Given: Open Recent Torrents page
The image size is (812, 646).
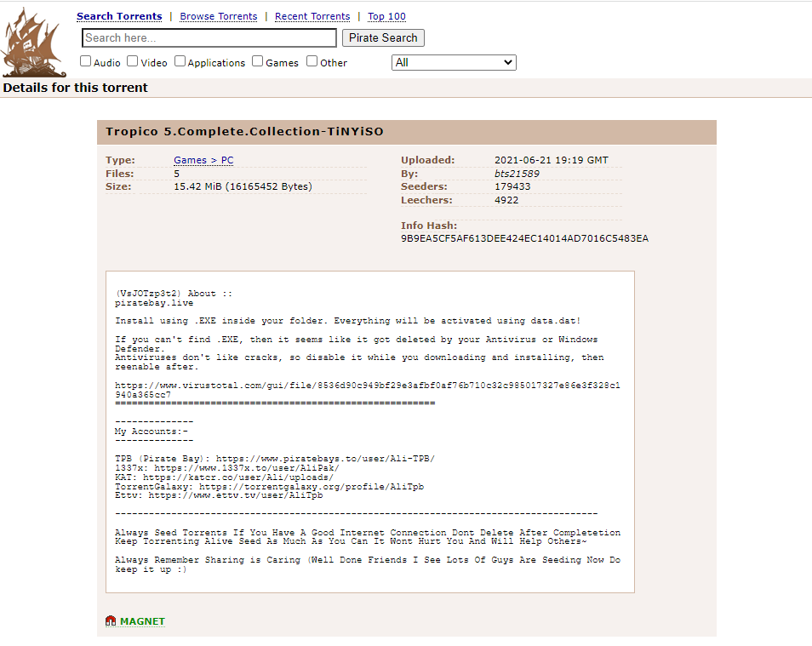Looking at the screenshot, I should click(x=312, y=16).
